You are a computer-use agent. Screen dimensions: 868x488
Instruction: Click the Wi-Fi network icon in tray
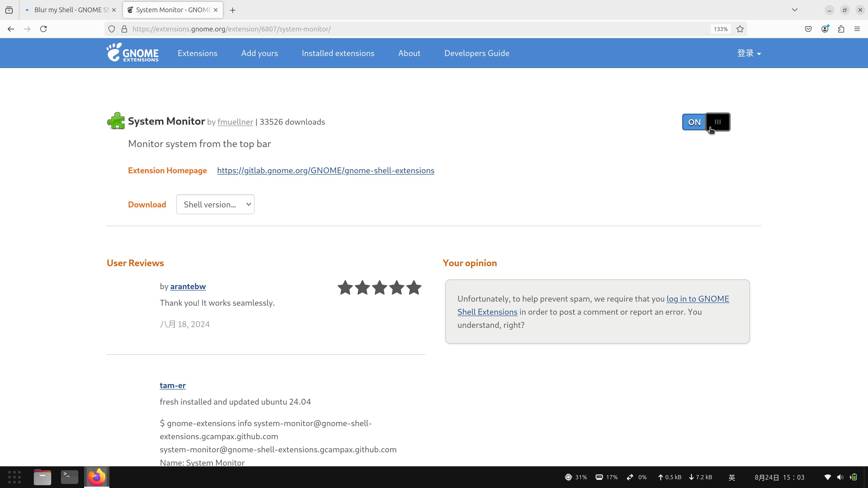[x=828, y=477]
